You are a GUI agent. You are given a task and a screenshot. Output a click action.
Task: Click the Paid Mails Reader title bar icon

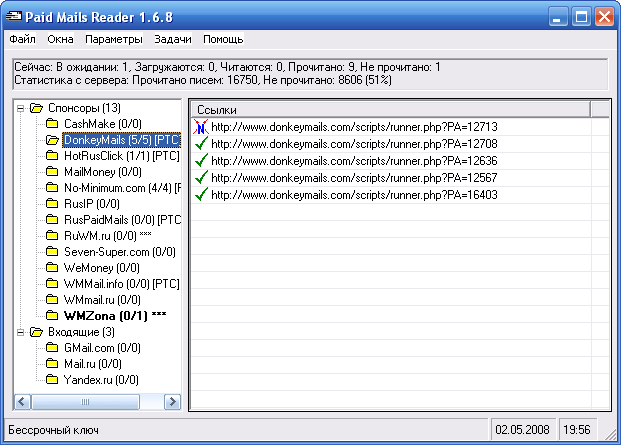[14, 17]
